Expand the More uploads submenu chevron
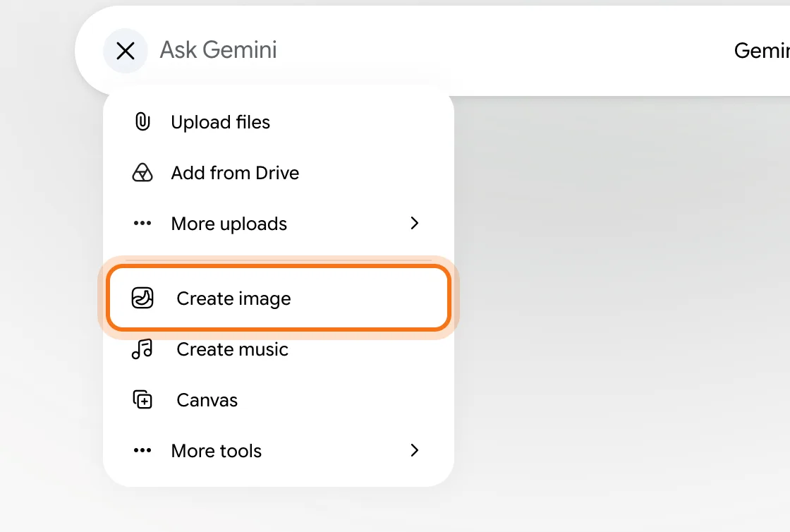Image resolution: width=790 pixels, height=532 pixels. coord(415,223)
